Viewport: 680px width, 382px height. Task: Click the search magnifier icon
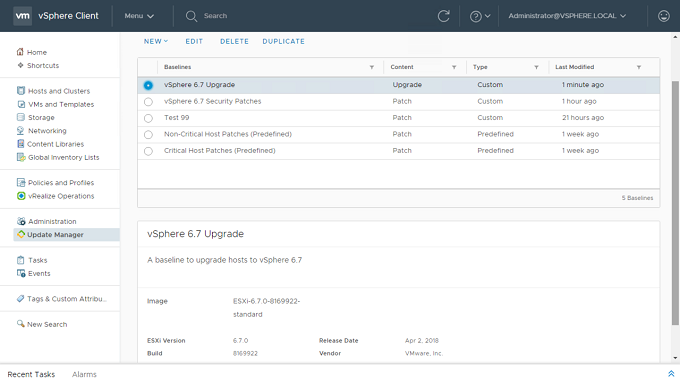pyautogui.click(x=191, y=16)
